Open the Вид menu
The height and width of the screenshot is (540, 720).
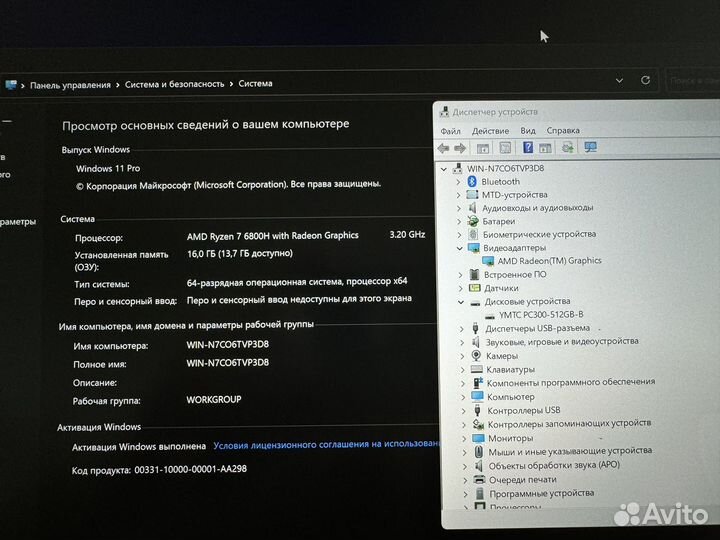click(528, 130)
